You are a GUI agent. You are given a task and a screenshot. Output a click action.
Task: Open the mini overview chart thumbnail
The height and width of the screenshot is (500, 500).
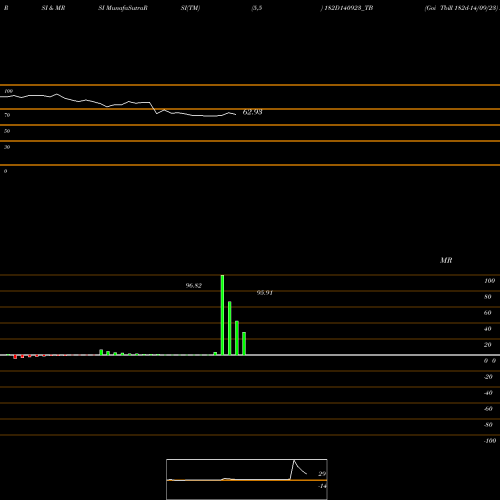[247, 479]
